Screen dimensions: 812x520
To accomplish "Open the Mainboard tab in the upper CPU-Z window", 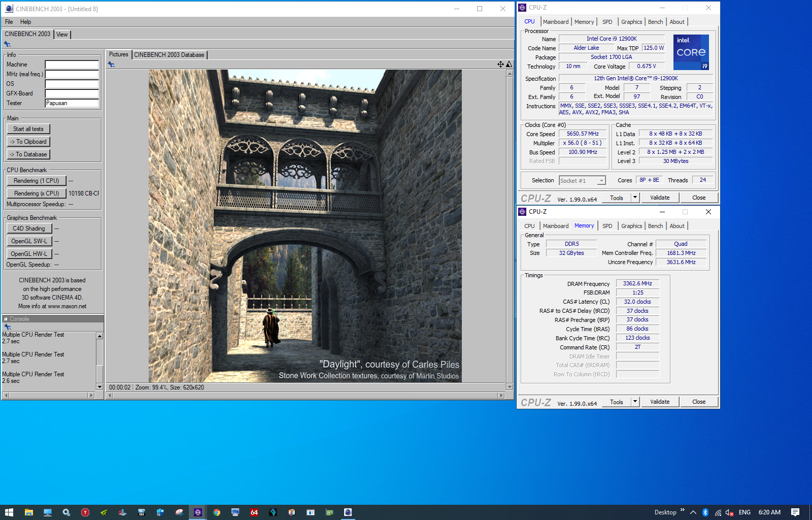I will [x=556, y=22].
